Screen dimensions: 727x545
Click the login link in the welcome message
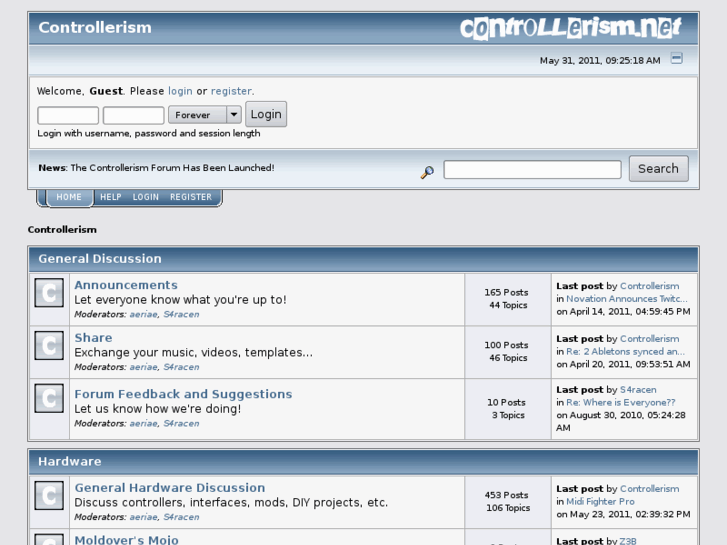pos(180,91)
